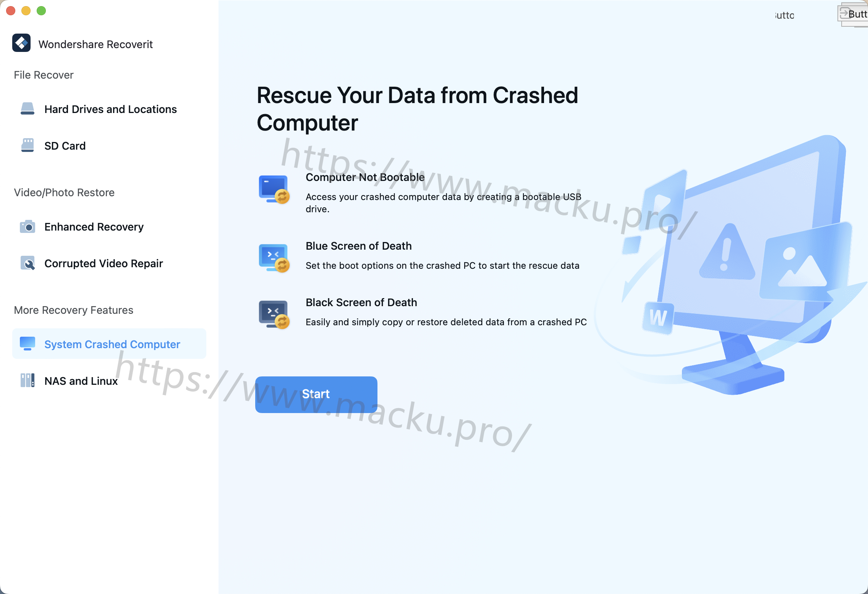The image size is (868, 594).
Task: Click the Enhanced Recovery camera icon
Action: click(x=28, y=226)
